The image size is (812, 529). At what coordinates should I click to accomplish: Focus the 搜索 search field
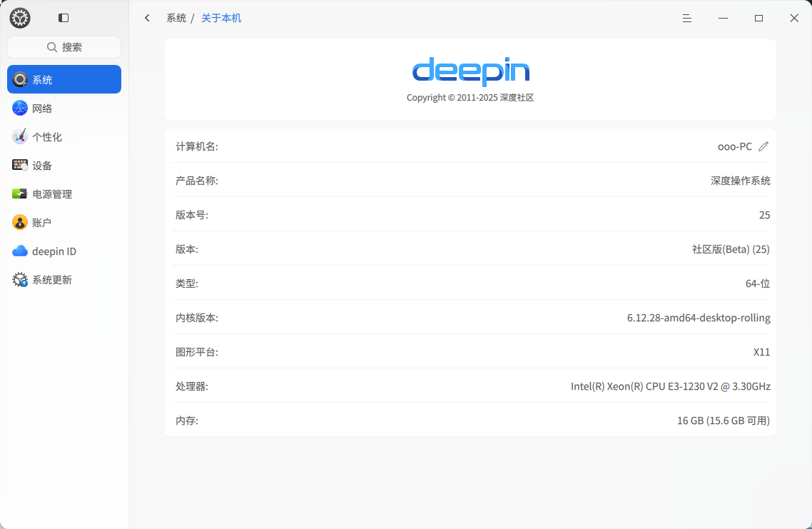click(x=64, y=47)
